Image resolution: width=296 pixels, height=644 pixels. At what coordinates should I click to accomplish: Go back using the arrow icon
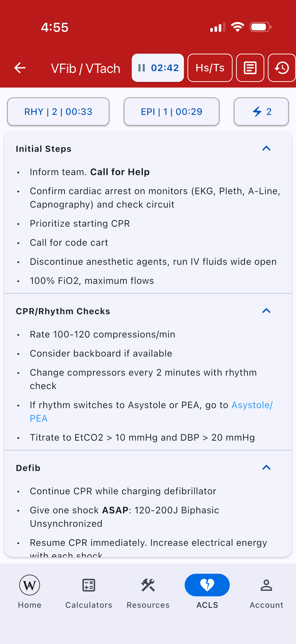[20, 68]
